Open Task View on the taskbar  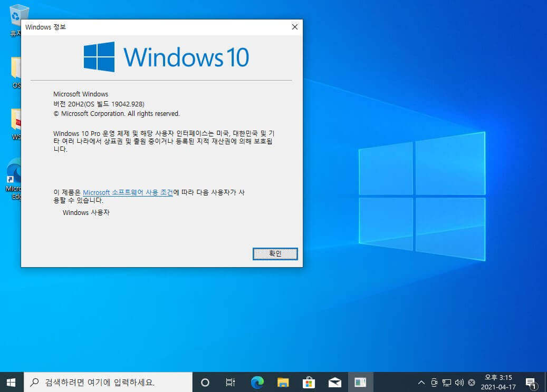click(x=230, y=382)
